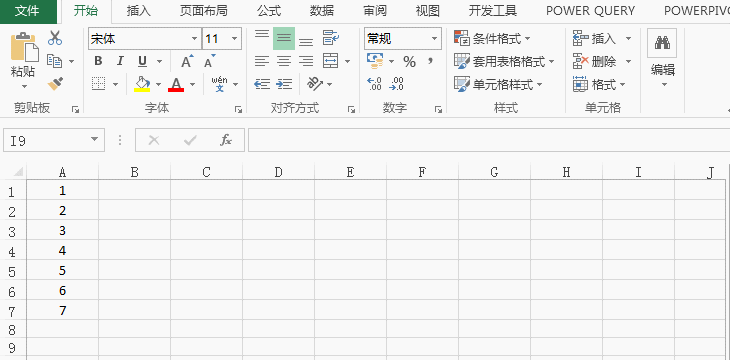Click into the formula bar
Viewport: 730px width, 360px height.
489,140
